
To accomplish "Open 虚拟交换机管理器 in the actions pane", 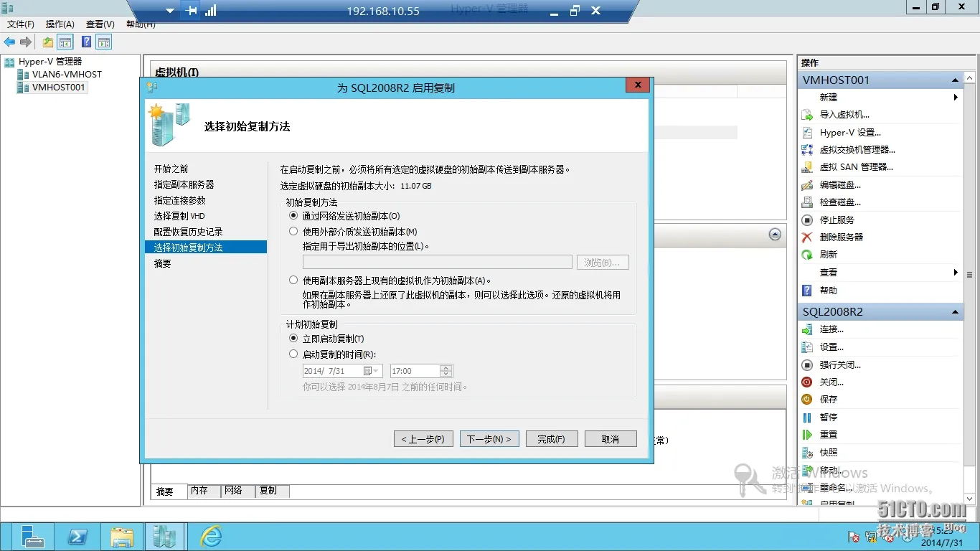I will 857,150.
